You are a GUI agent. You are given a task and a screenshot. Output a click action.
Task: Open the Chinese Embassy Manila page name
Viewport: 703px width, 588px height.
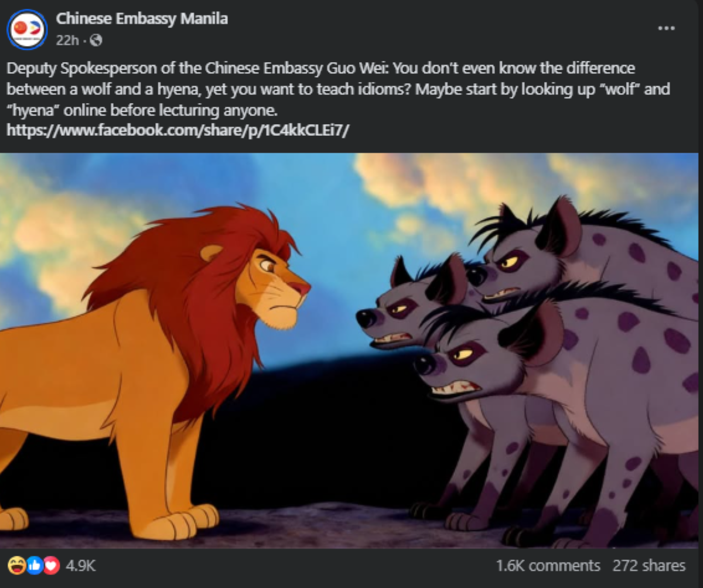coord(142,19)
